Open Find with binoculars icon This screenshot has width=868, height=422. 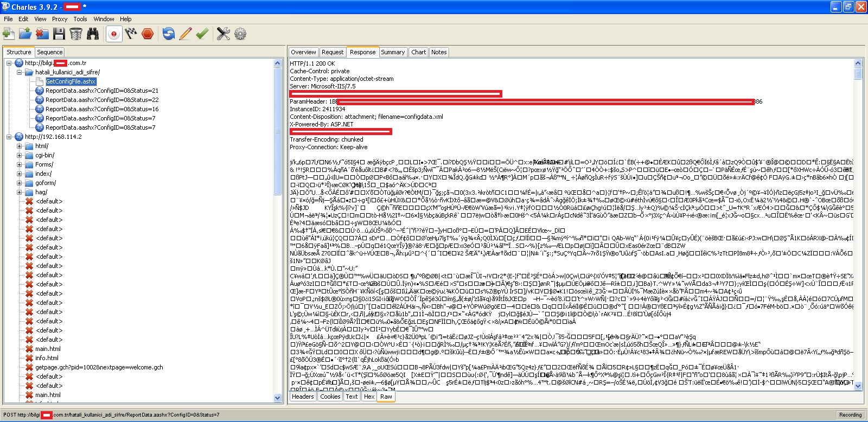click(x=93, y=34)
